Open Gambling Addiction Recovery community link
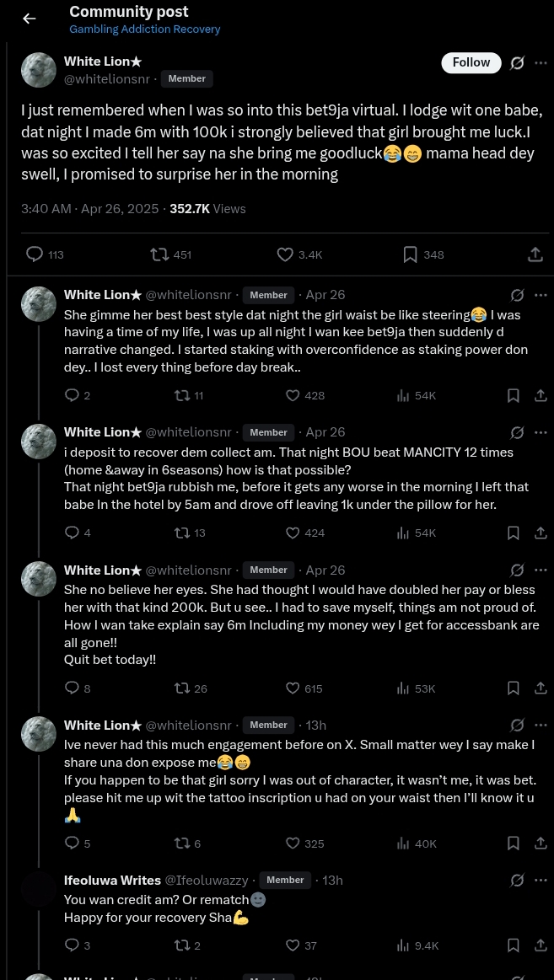 coord(144,29)
